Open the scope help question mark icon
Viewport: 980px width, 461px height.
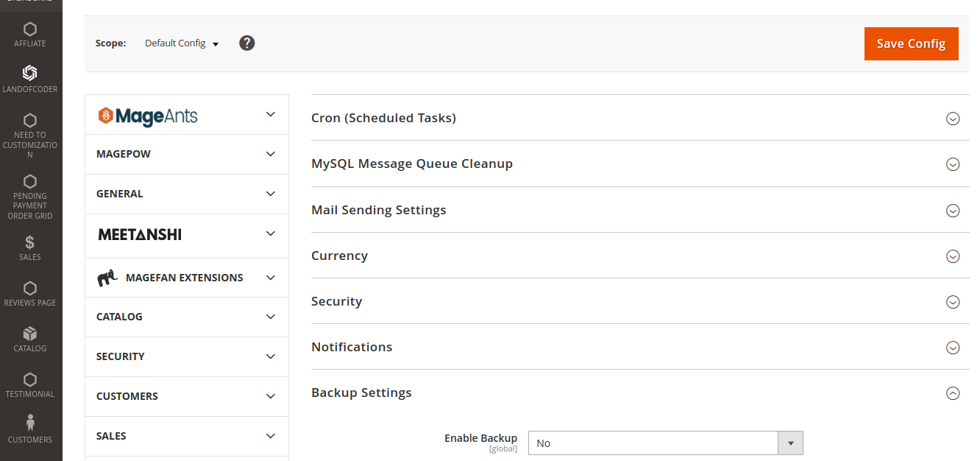click(246, 43)
